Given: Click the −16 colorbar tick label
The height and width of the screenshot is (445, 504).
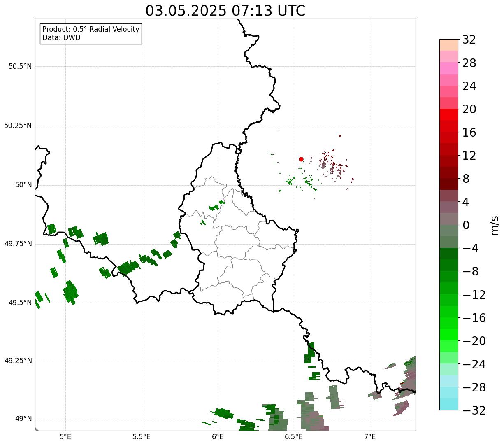Looking at the screenshot, I should (474, 318).
